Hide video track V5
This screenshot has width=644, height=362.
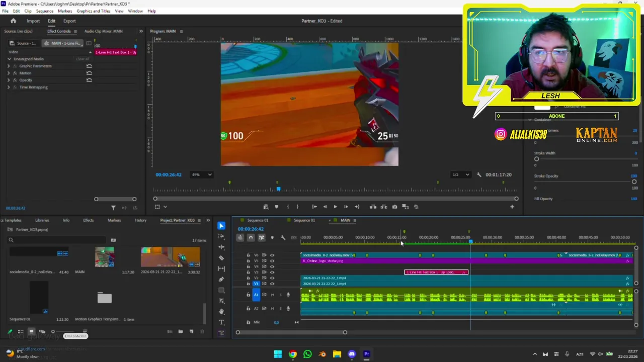click(272, 261)
